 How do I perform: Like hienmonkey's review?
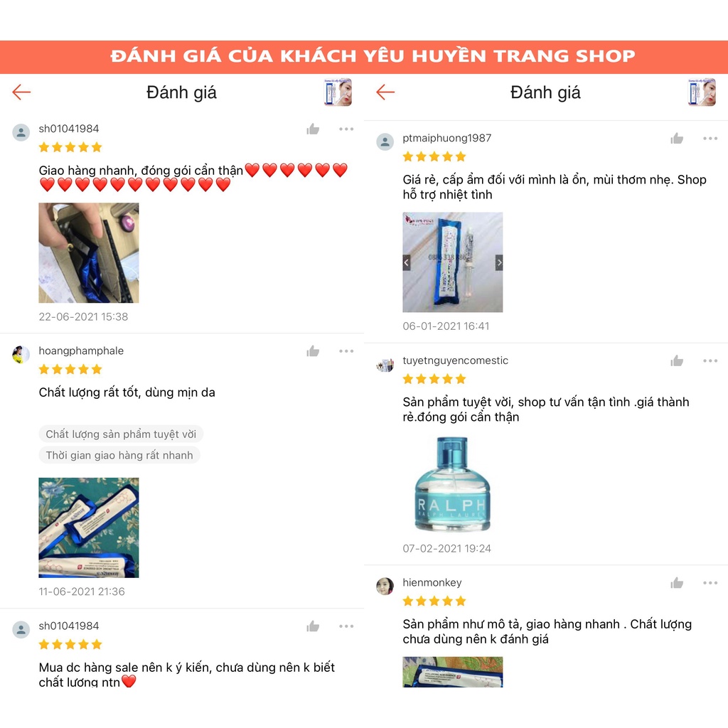[x=677, y=583]
